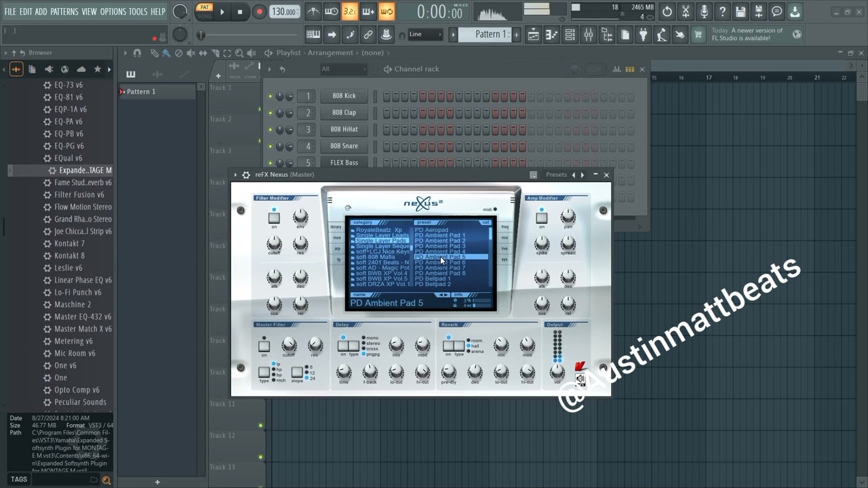The height and width of the screenshot is (488, 868).
Task: Click the question mark help icon
Action: (x=722, y=12)
